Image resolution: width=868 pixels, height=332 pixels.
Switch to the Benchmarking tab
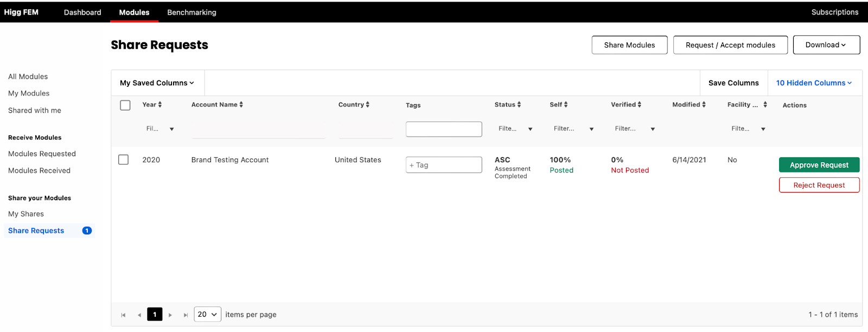(192, 12)
